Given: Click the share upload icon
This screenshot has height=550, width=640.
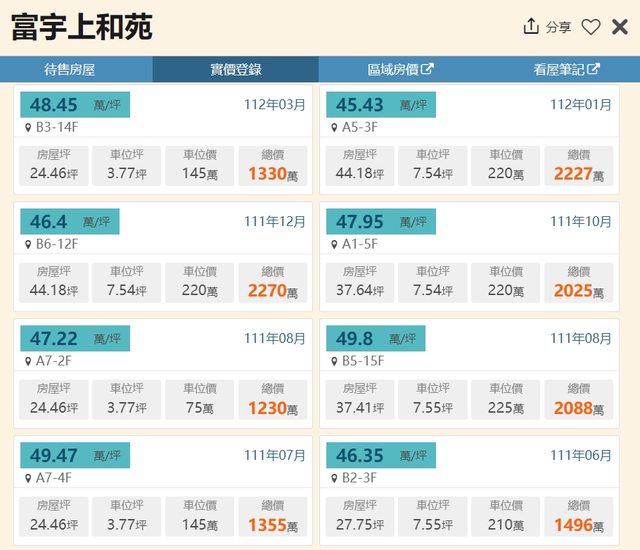Looking at the screenshot, I should click(x=531, y=27).
